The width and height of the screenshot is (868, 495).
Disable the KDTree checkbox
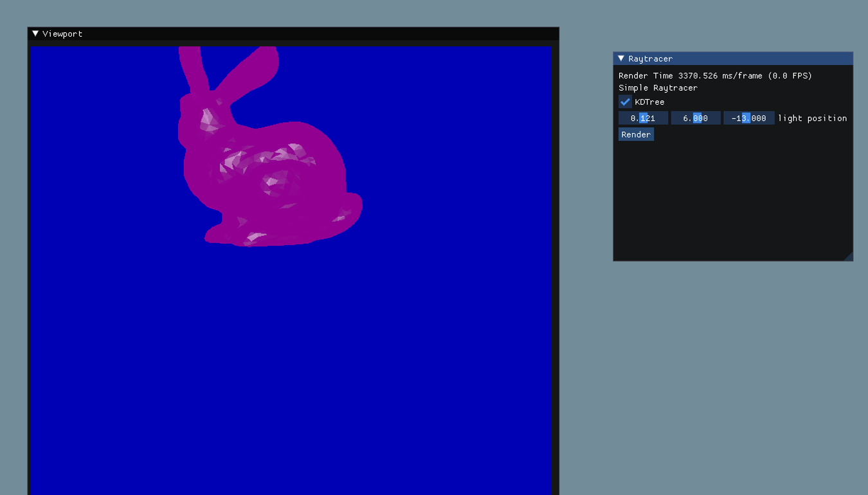pos(625,102)
